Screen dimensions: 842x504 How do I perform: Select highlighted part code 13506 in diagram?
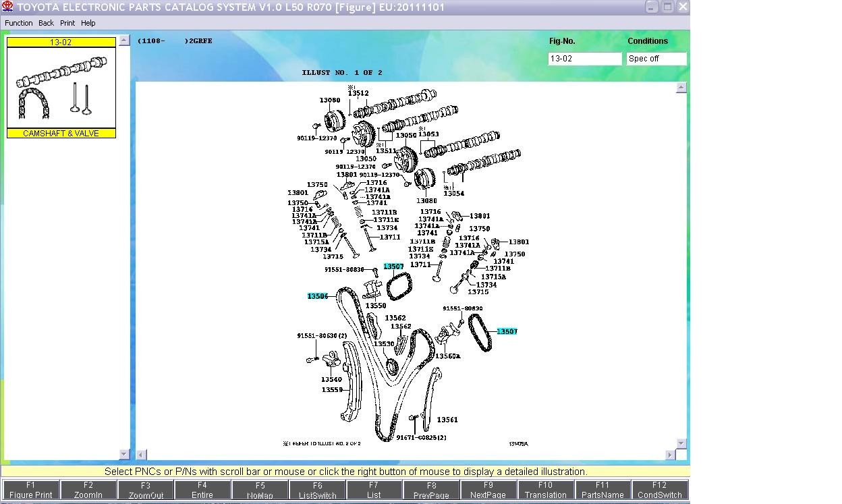(x=318, y=296)
